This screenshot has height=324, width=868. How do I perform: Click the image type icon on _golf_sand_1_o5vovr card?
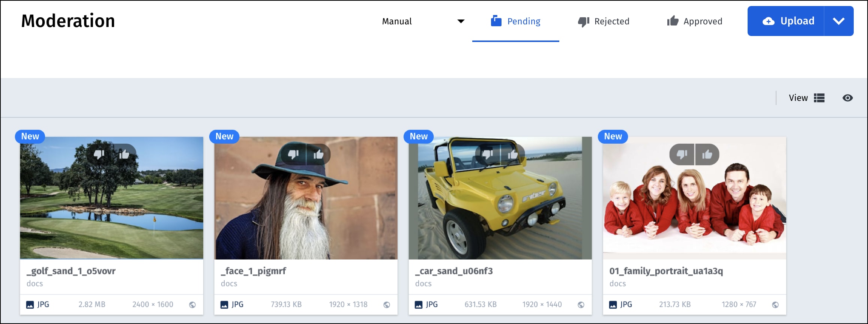[30, 305]
